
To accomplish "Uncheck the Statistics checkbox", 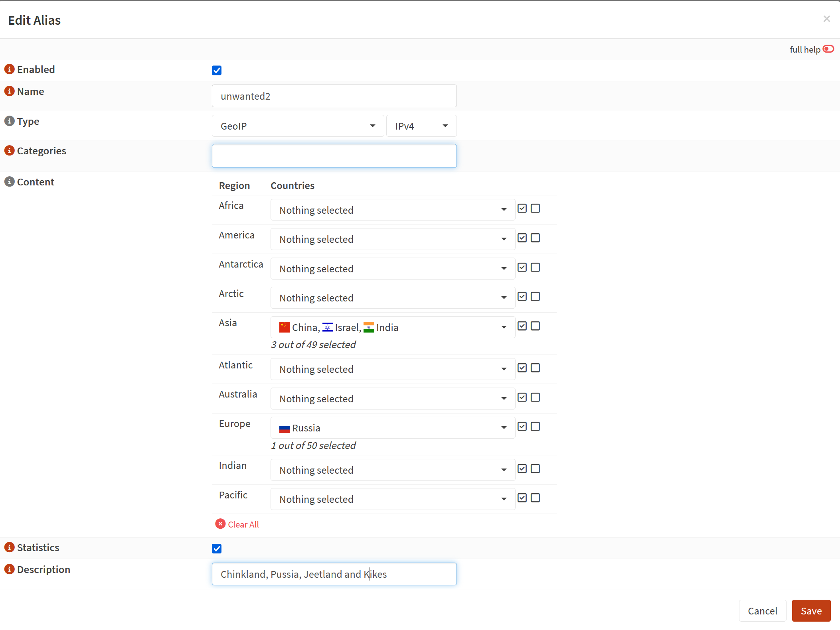I will coord(217,549).
